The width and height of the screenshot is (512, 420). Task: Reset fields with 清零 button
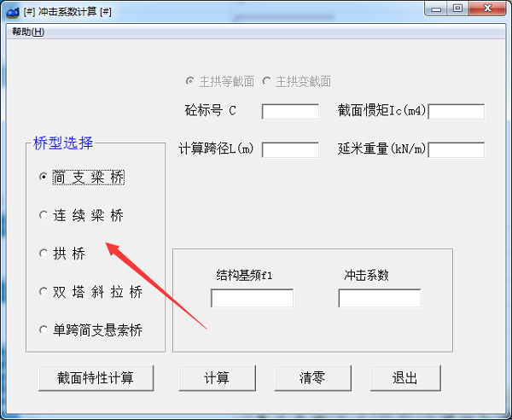(x=313, y=378)
